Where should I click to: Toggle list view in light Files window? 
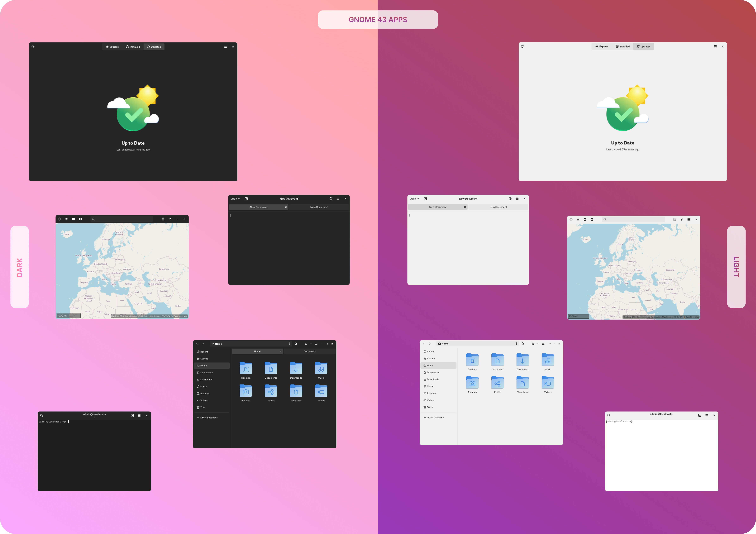pos(533,344)
